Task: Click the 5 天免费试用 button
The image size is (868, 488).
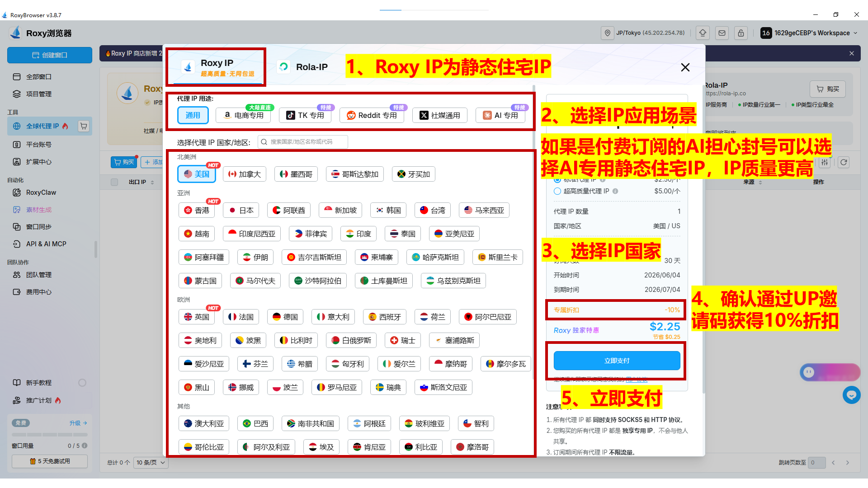Action: tap(50, 461)
